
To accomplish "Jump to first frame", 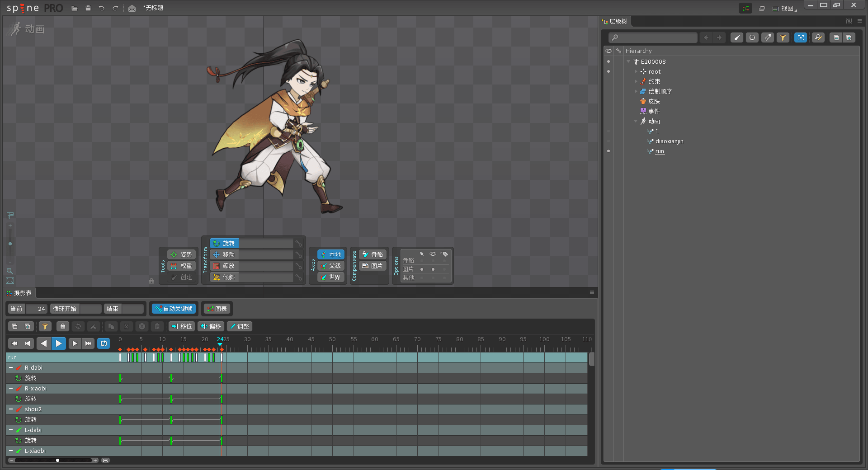I will [14, 343].
